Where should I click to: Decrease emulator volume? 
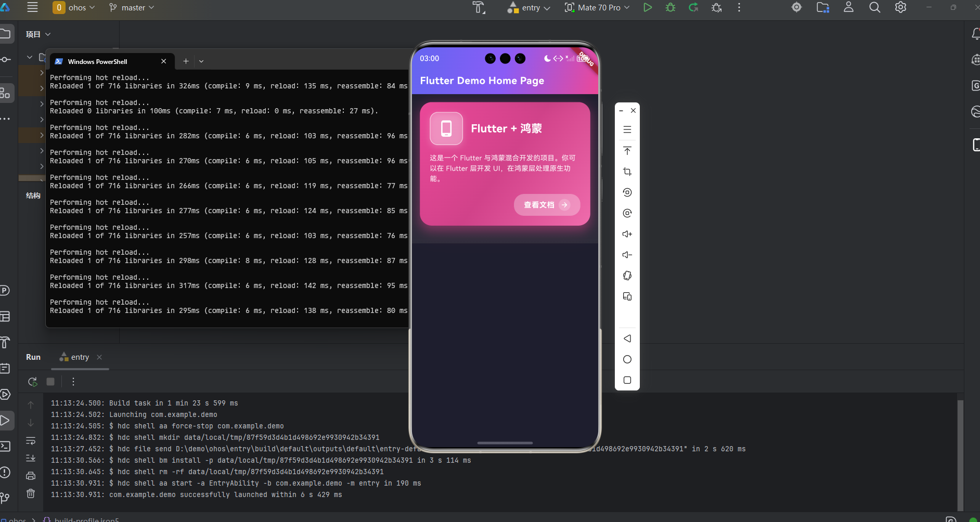point(627,255)
